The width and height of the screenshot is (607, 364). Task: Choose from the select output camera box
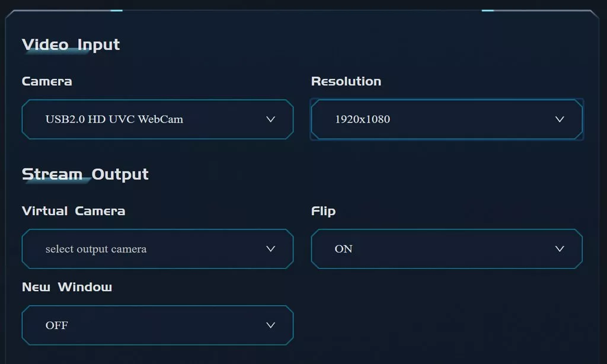[158, 248]
